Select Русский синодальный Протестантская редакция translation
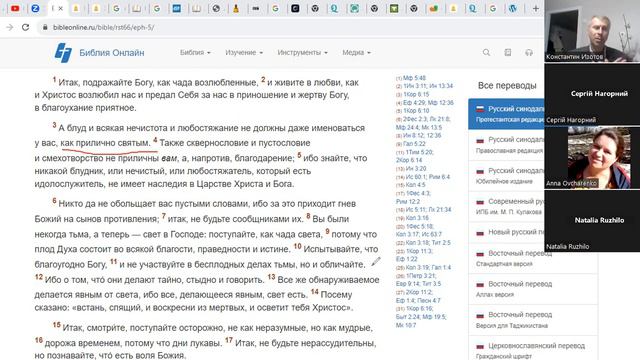 (506, 114)
